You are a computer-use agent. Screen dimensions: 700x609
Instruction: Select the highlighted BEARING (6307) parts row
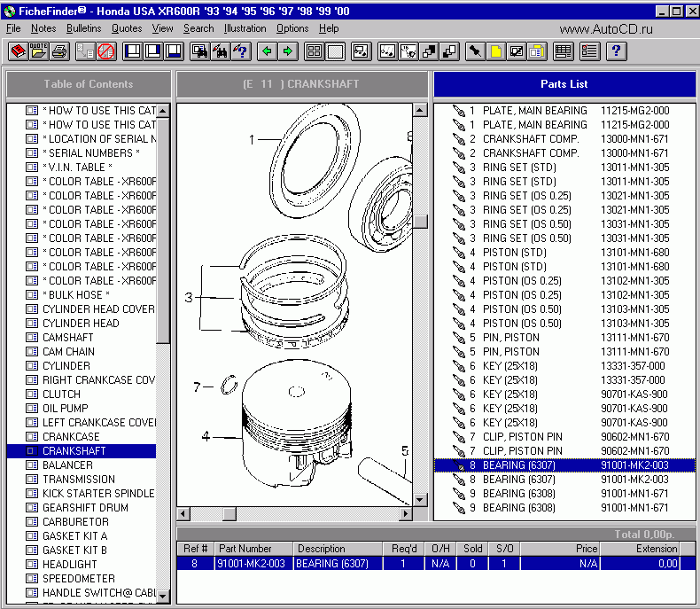pos(564,465)
